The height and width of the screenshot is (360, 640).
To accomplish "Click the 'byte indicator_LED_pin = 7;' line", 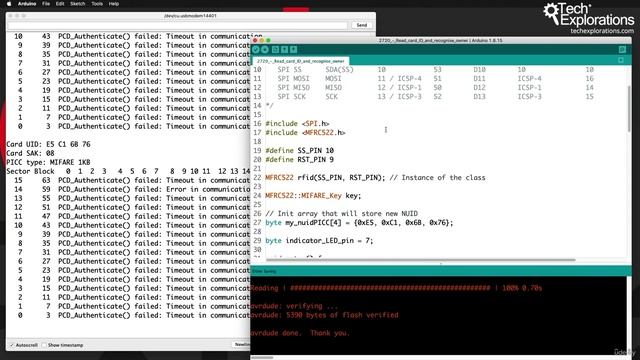I will point(319,240).
